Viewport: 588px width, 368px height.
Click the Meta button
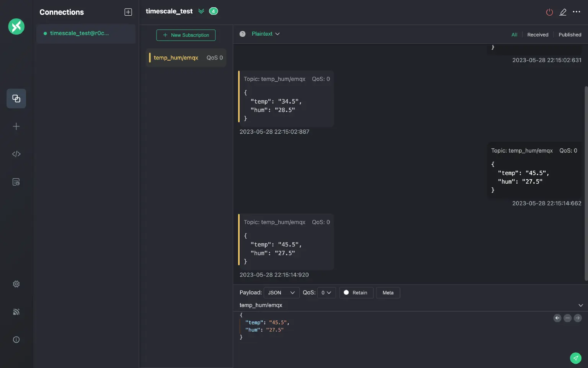point(388,292)
